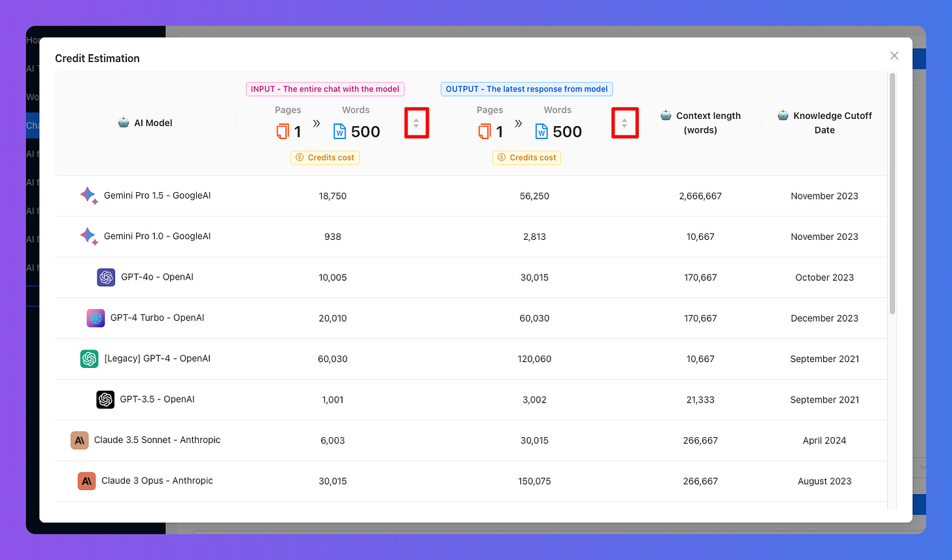Viewport: 952px width, 560px height.
Task: Click the GPT-3.5 black logo icon
Action: pyautogui.click(x=105, y=399)
